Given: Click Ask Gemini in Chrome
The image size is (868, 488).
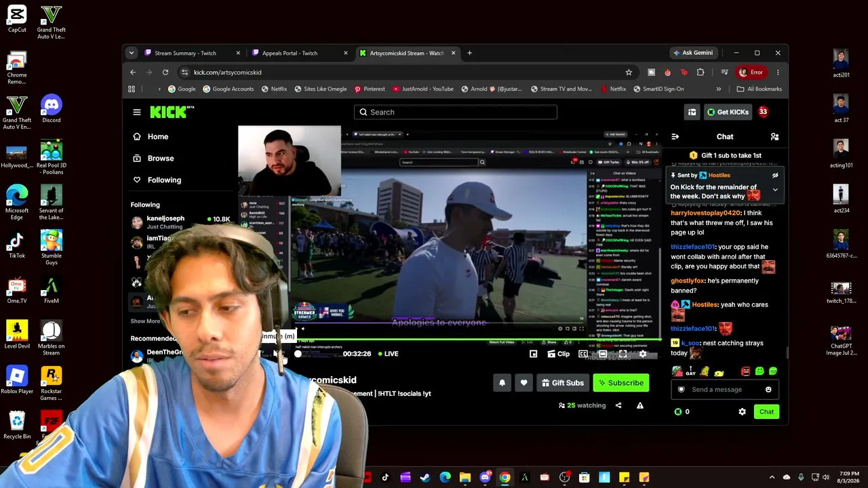Looking at the screenshot, I should [x=692, y=53].
